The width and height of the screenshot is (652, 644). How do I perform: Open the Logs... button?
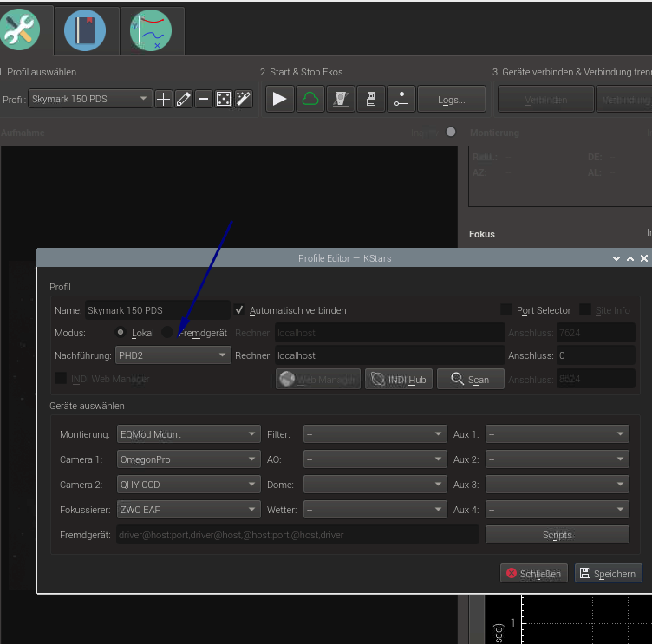click(x=452, y=100)
